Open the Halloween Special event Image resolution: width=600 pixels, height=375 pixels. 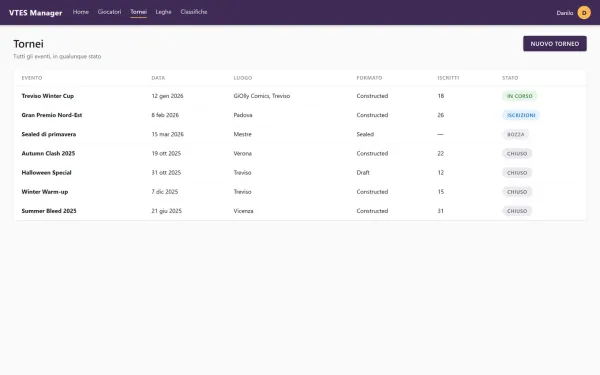point(46,173)
